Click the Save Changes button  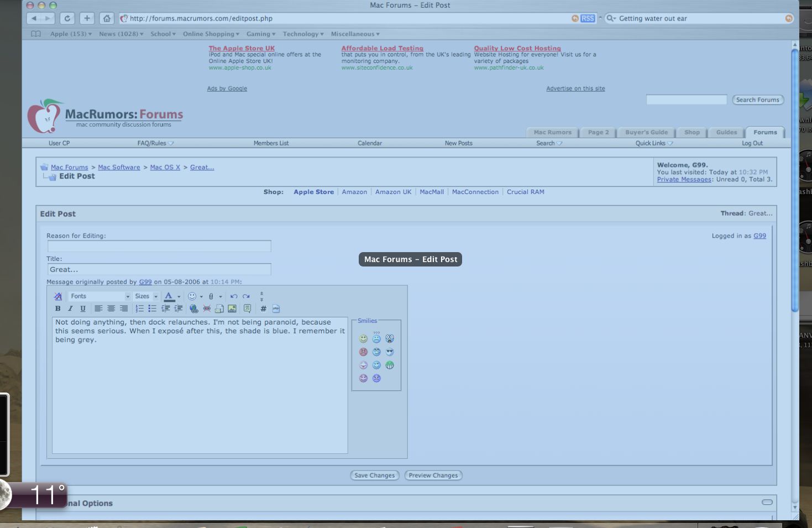pos(375,475)
